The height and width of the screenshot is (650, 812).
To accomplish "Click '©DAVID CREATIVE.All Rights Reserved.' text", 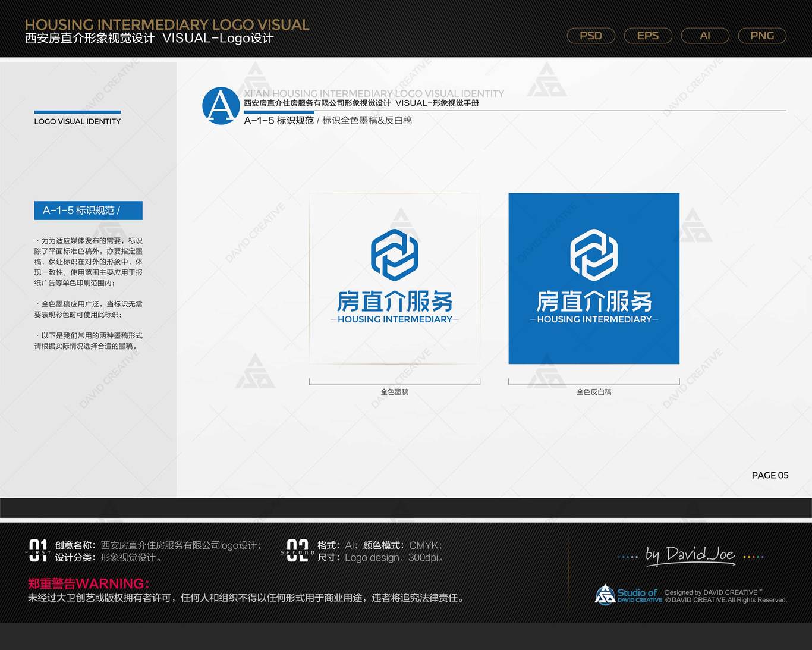I will [726, 600].
